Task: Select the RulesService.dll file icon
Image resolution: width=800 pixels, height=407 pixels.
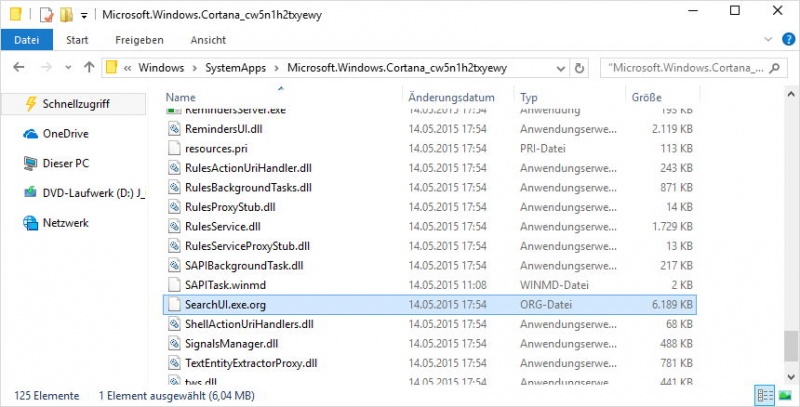Action: click(x=175, y=226)
